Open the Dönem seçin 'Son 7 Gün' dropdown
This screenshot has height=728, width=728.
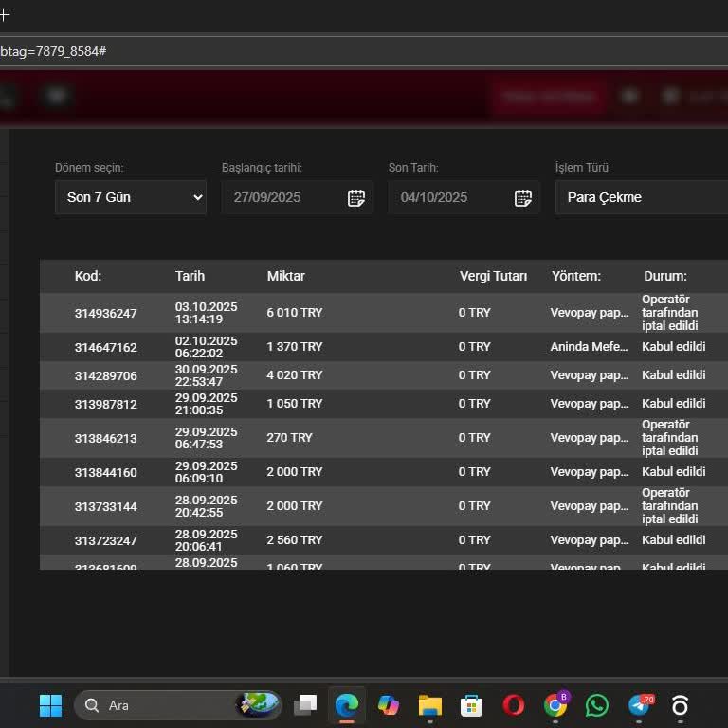[131, 197]
